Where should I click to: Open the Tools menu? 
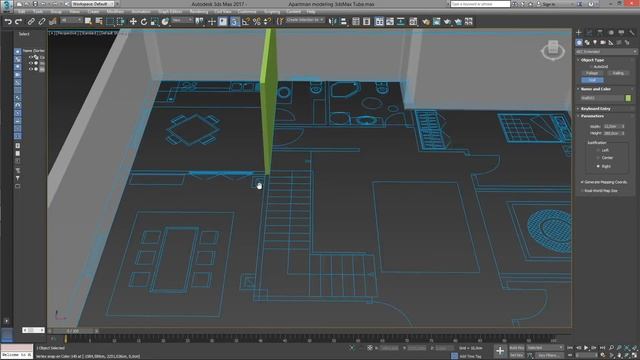[38, 12]
